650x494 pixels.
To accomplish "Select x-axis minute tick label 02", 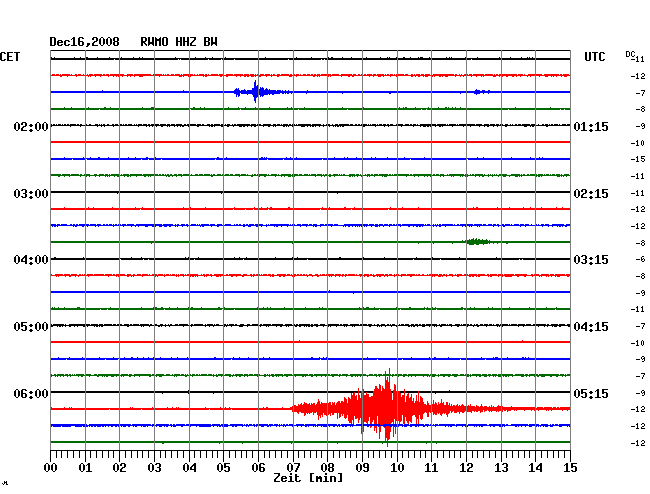I will (119, 467).
